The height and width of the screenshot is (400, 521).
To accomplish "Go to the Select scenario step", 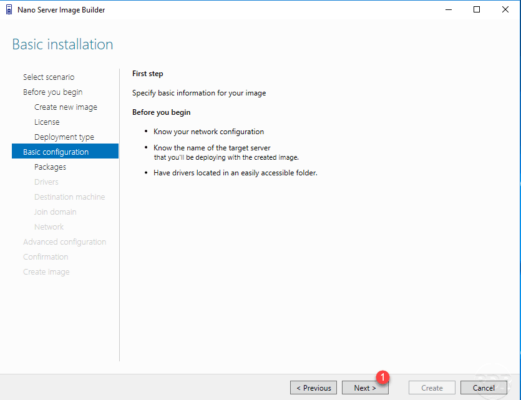I will [x=49, y=77].
